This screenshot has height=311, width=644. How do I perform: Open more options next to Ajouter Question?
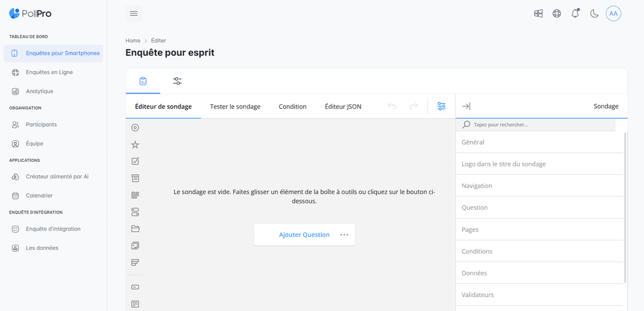click(344, 235)
